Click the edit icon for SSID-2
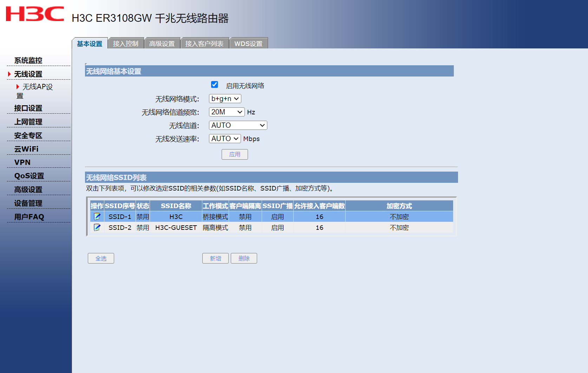Screen dimensions: 588x373 (97, 227)
